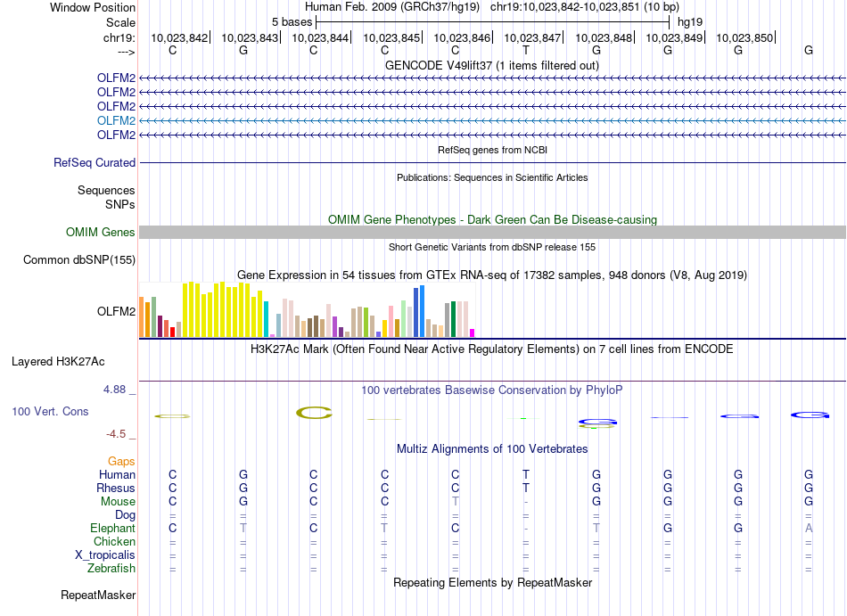Image resolution: width=847 pixels, height=616 pixels.
Task: Open the 'OMIM Gene Phenotypes' green track title
Action: tap(492, 219)
